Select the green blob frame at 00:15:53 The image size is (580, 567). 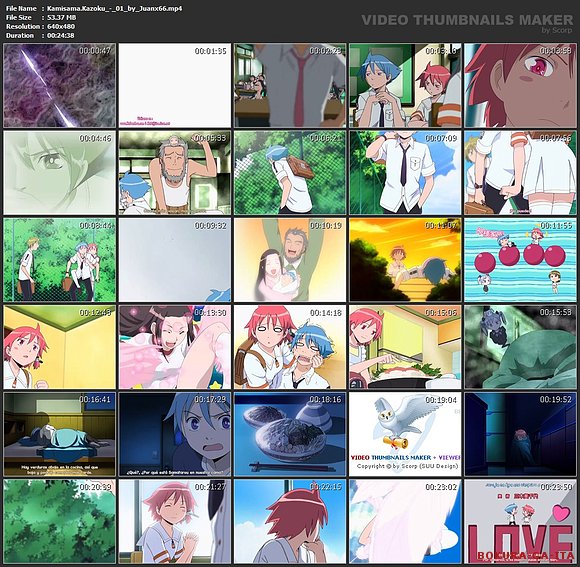520,347
